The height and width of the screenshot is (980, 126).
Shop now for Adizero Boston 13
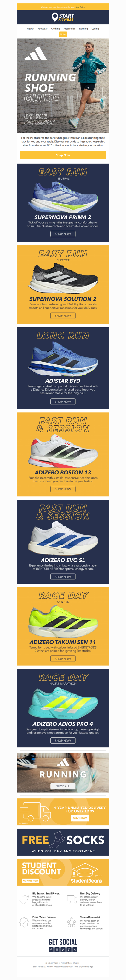pos(63,489)
